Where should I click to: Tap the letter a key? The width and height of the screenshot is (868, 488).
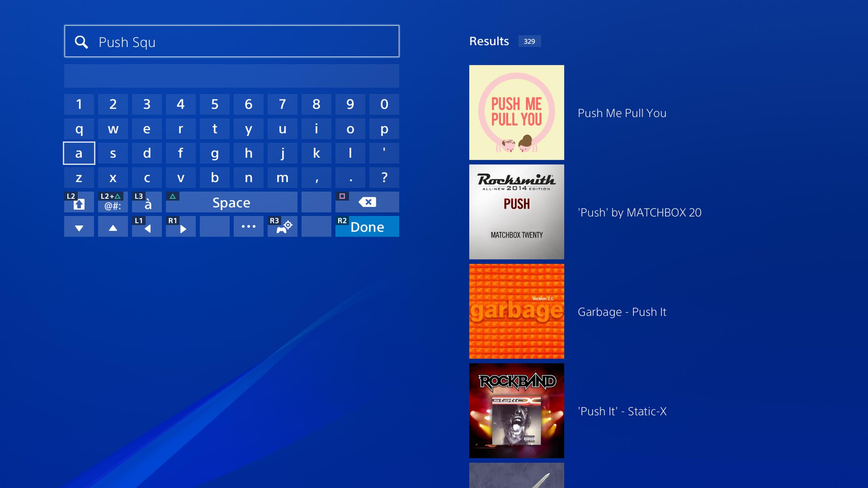tap(79, 153)
